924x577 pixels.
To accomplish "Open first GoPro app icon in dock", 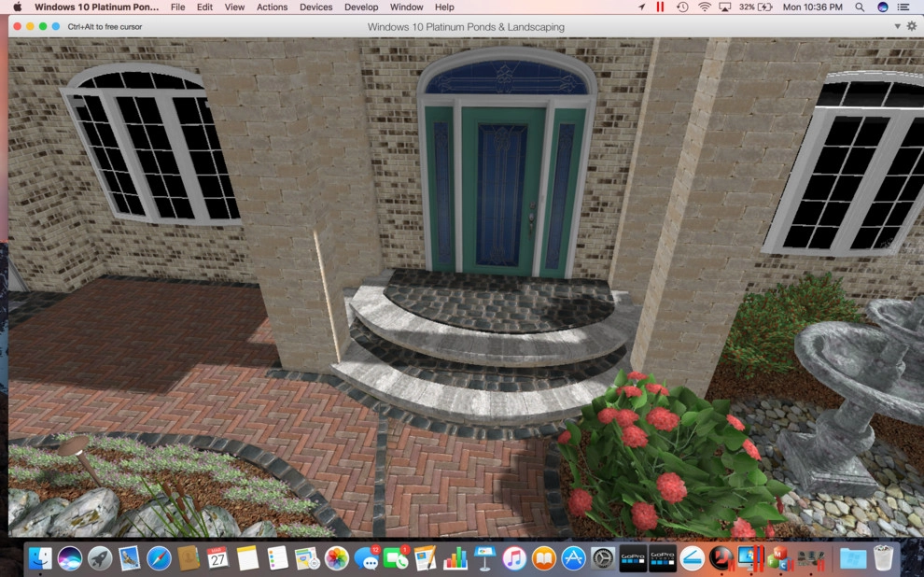I will [x=633, y=557].
